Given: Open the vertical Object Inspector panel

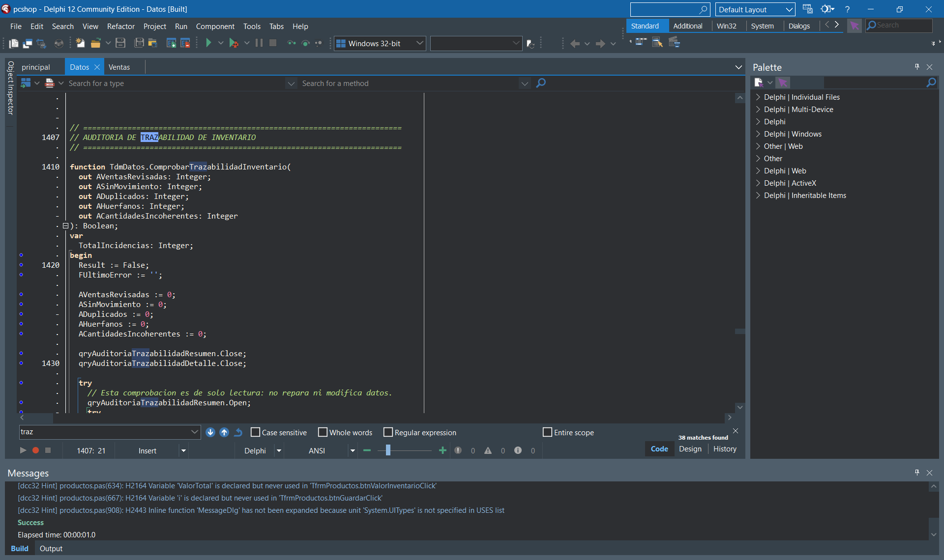Looking at the screenshot, I should point(10,88).
